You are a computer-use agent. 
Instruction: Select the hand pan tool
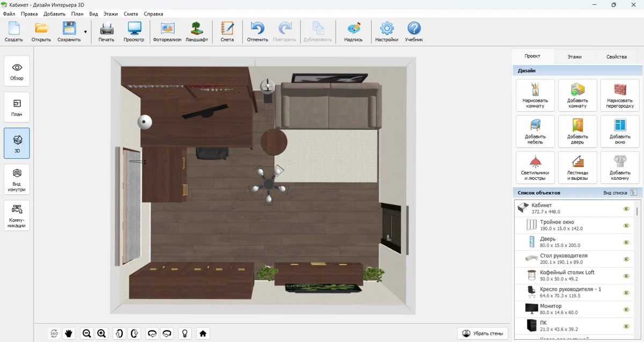click(69, 333)
